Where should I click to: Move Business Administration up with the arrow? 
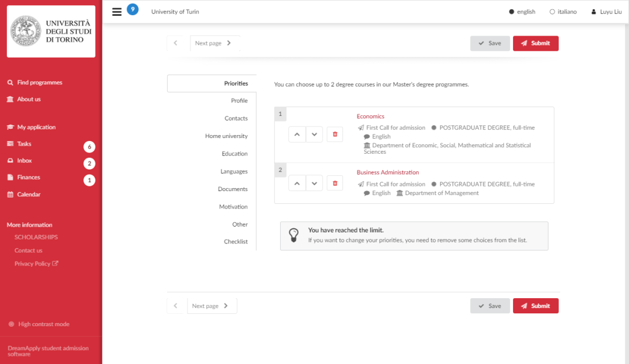[x=297, y=183]
